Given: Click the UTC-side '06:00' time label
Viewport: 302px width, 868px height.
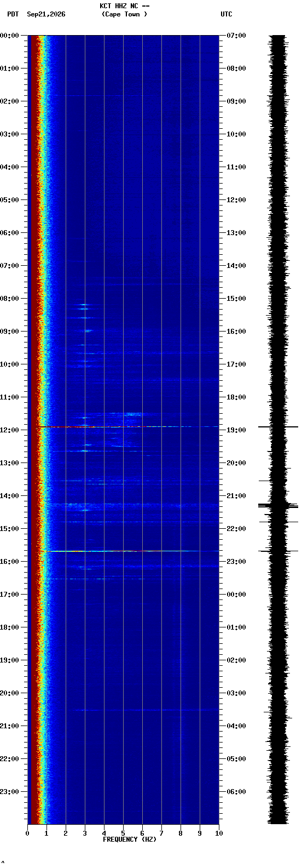Looking at the screenshot, I should [x=236, y=792].
